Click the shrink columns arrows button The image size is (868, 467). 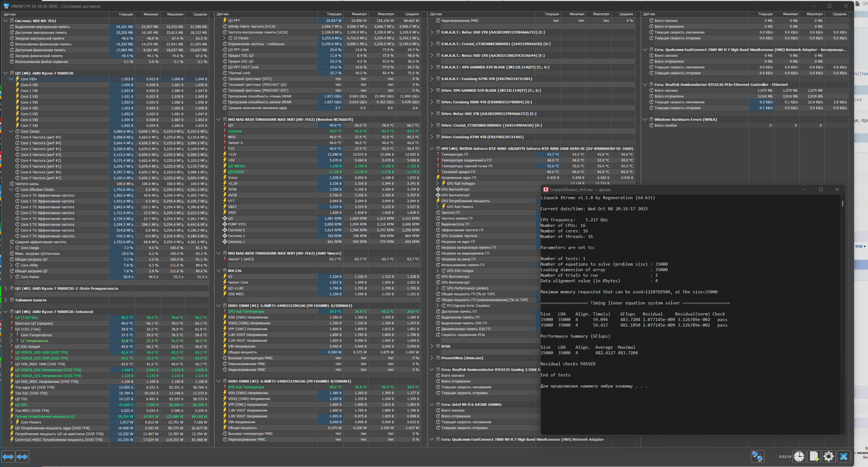22,456
